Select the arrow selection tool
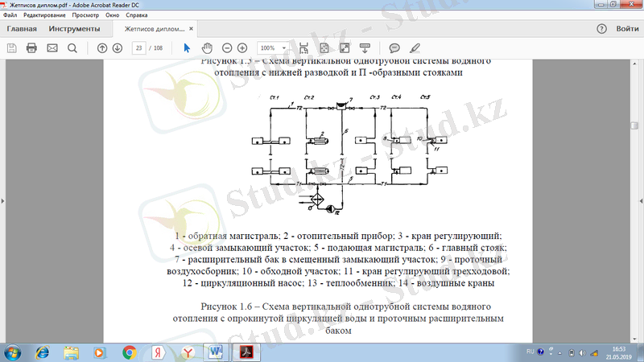The width and height of the screenshot is (644, 362). click(187, 48)
